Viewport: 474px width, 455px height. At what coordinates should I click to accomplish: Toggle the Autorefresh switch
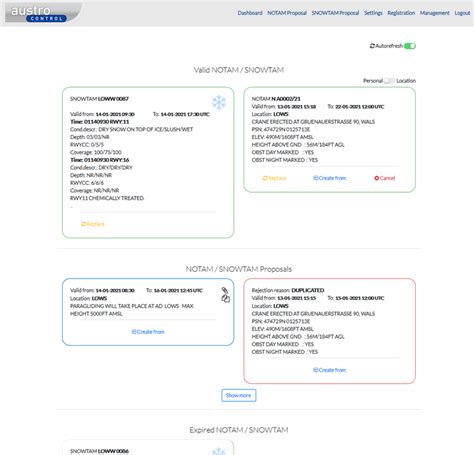410,46
